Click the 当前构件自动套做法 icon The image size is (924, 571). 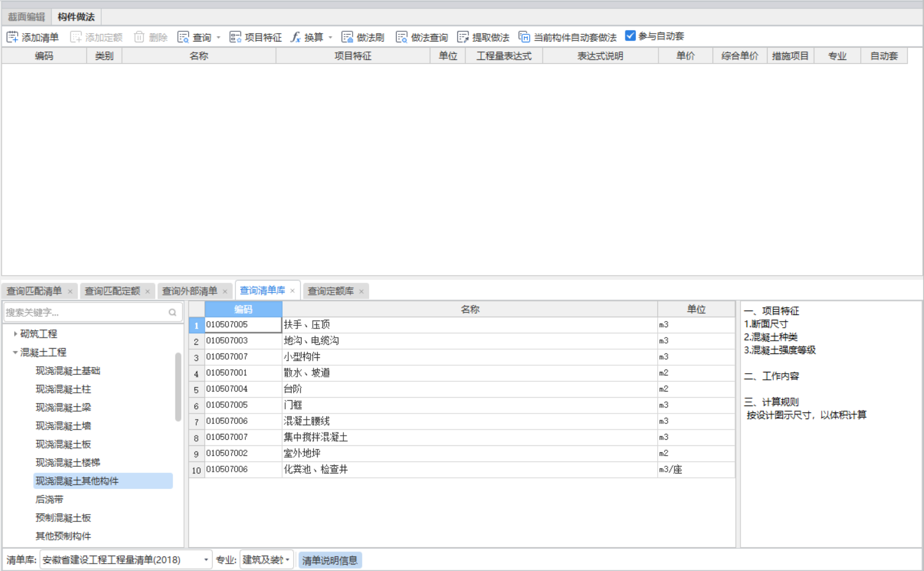pyautogui.click(x=524, y=37)
